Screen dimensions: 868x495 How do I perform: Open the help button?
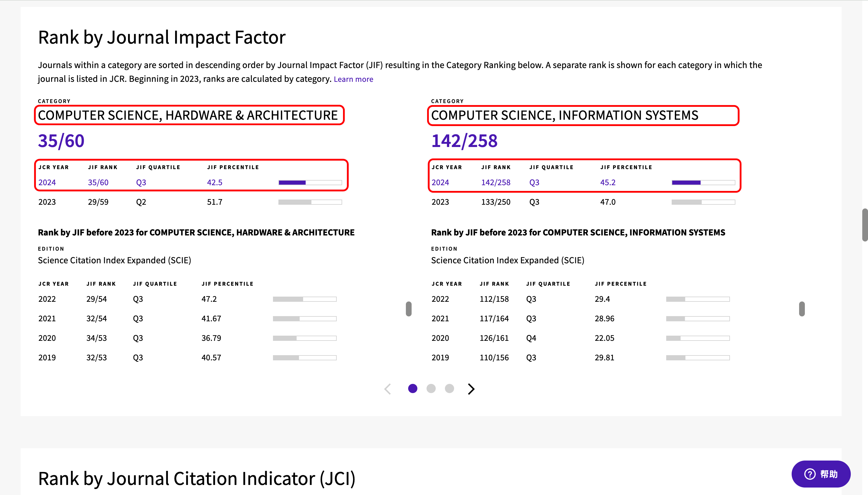point(821,474)
